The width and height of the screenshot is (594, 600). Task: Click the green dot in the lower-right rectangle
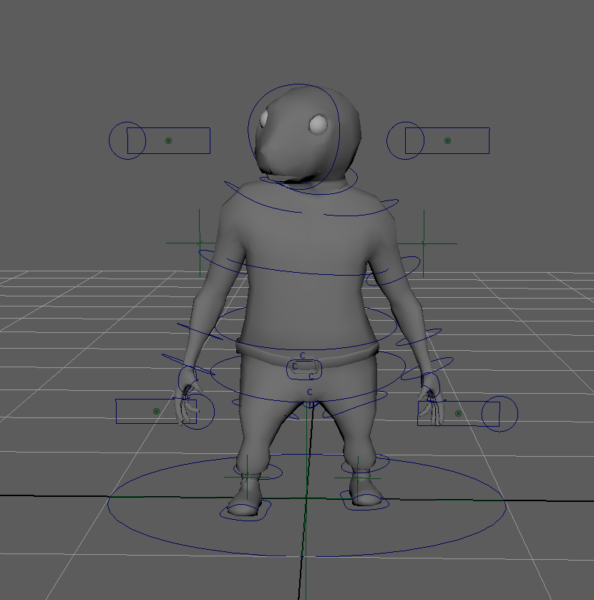point(458,414)
